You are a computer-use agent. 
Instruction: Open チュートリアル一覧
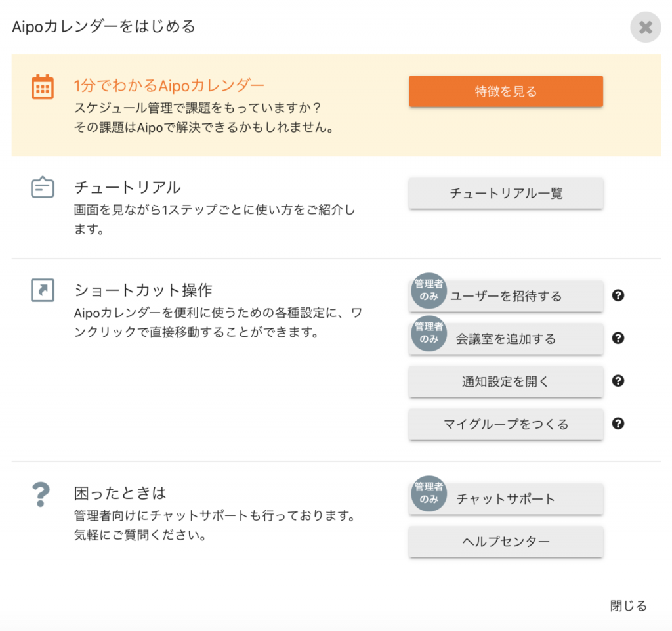(x=506, y=193)
